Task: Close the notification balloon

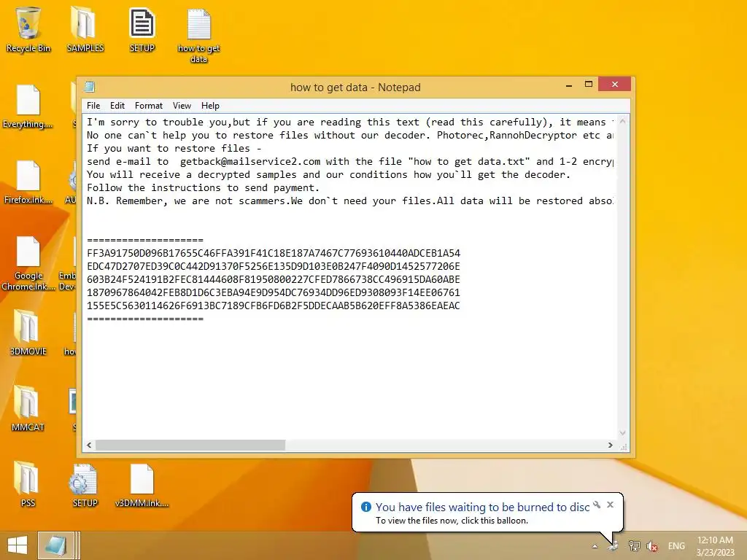Action: [x=610, y=505]
